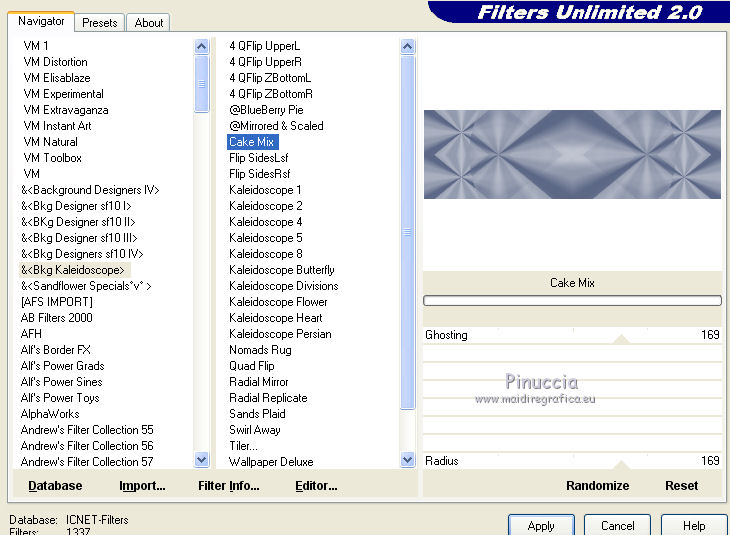The width and height of the screenshot is (730, 535).
Task: Select &<Bkg Designer sf10 I> category
Action: tap(76, 206)
